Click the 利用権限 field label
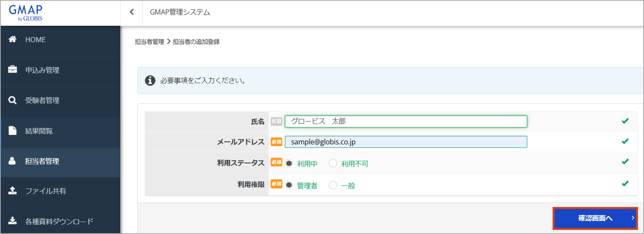644x234 pixels. click(251, 184)
